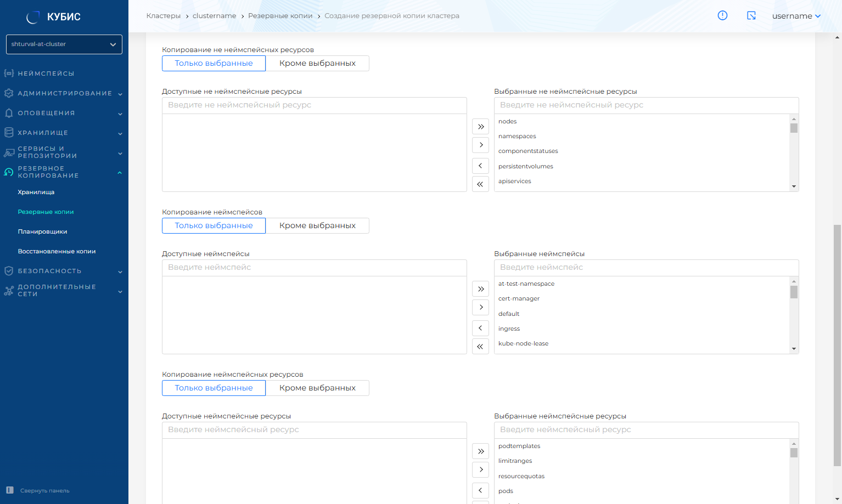The width and height of the screenshot is (842, 504).
Task: Navigate to Кластеры breadcrumb
Action: [x=163, y=16]
